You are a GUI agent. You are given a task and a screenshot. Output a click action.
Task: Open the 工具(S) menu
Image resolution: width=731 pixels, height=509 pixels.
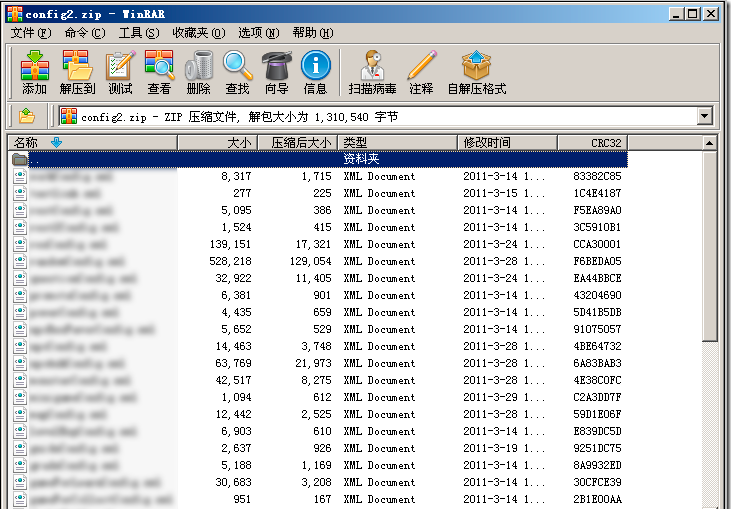139,33
